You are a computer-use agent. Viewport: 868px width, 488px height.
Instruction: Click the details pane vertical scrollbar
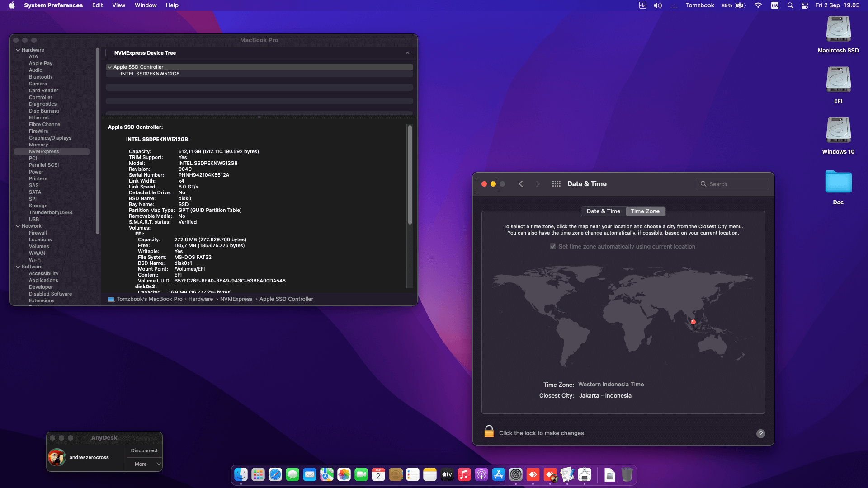[x=410, y=174]
